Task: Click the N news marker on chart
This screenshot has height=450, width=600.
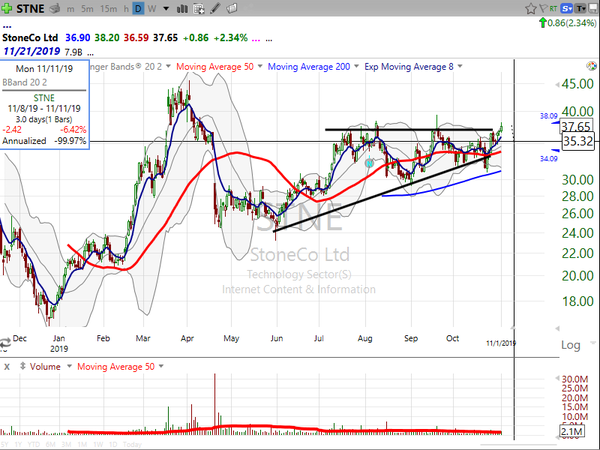Action: pyautogui.click(x=369, y=163)
